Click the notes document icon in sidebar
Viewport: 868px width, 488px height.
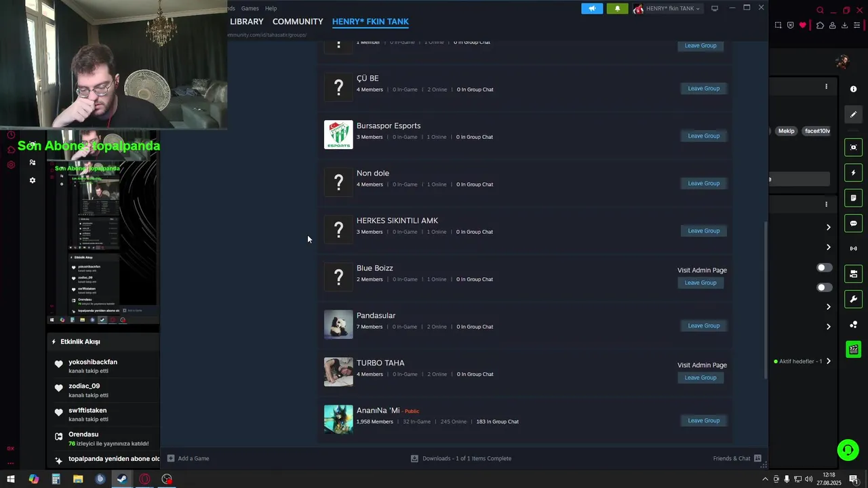click(853, 198)
